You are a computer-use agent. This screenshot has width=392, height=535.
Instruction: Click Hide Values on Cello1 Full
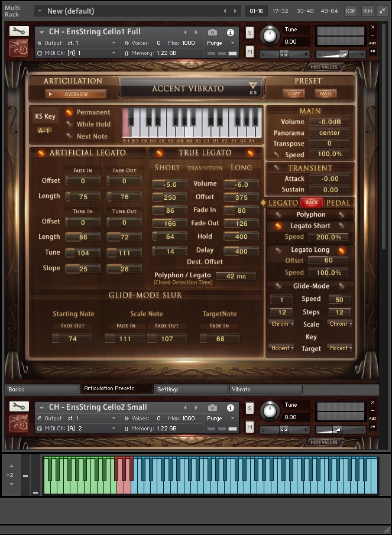(x=324, y=67)
